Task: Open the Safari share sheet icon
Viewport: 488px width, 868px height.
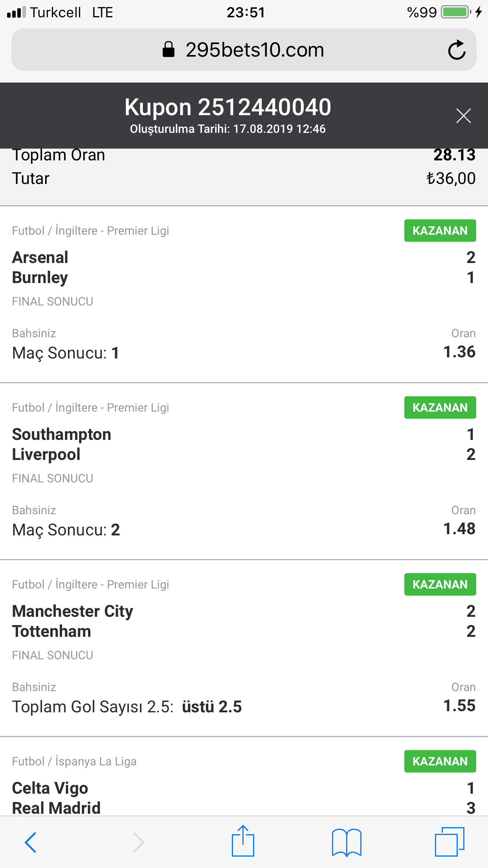Action: 243,840
